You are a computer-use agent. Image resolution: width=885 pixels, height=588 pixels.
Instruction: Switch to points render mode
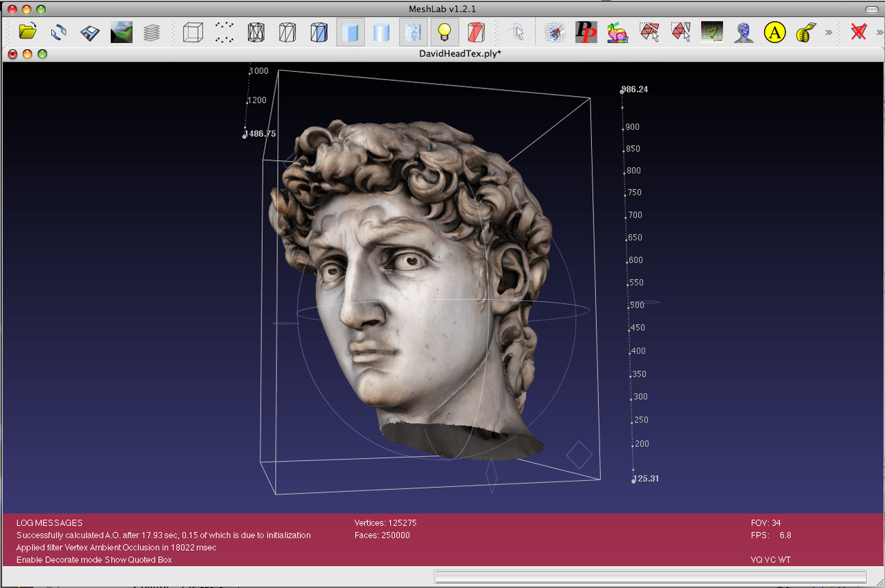(x=224, y=32)
